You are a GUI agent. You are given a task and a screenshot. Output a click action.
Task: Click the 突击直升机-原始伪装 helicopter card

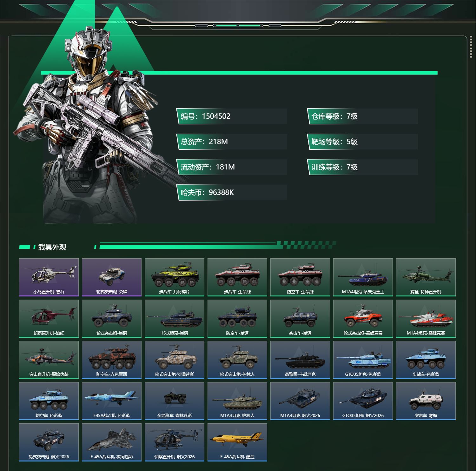(x=49, y=360)
